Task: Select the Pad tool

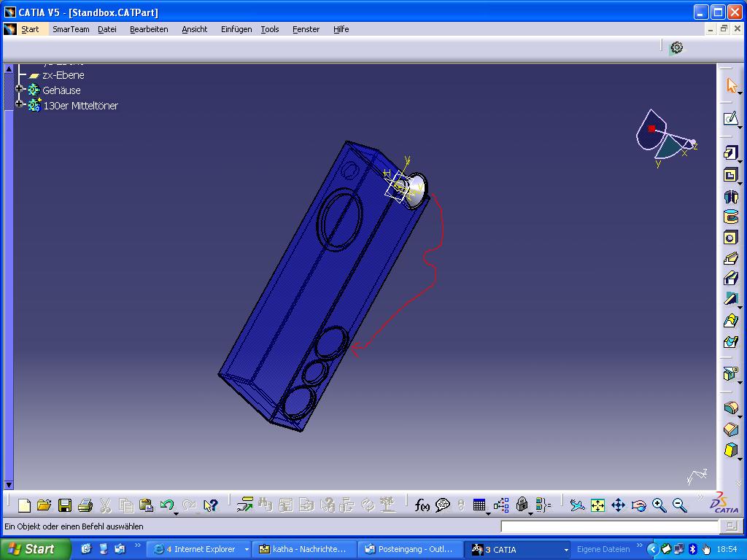Action: click(x=731, y=152)
